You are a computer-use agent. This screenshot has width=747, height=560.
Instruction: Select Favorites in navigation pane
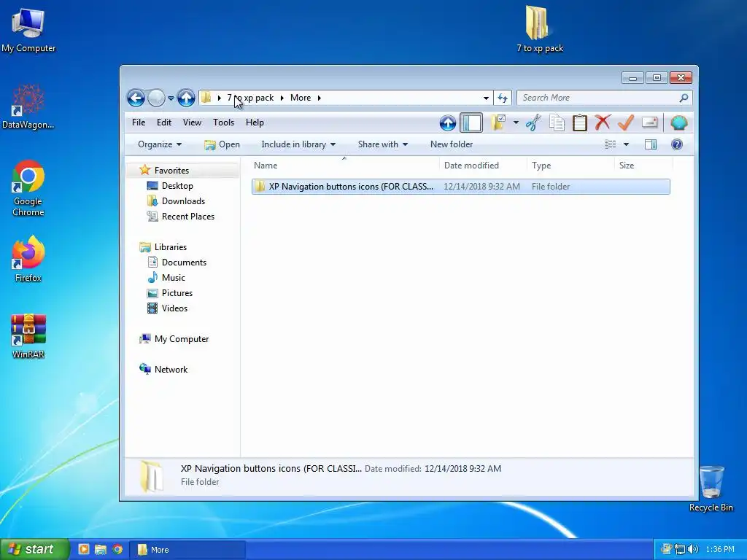click(171, 171)
